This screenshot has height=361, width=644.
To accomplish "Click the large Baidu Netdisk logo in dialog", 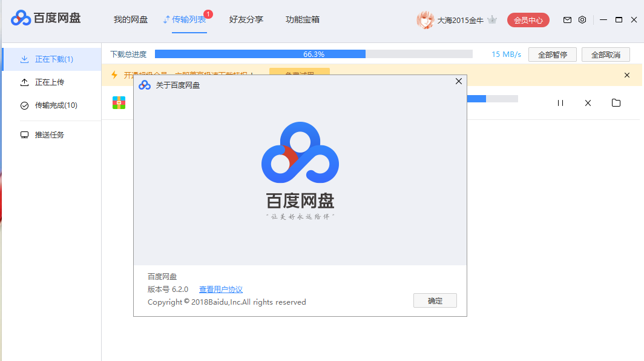I will tap(300, 152).
